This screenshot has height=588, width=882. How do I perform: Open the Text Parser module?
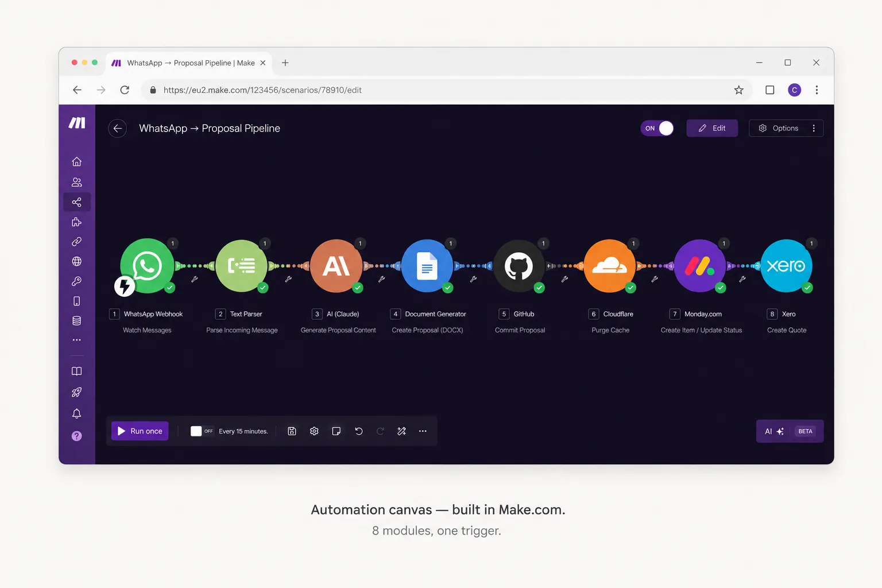pos(241,266)
